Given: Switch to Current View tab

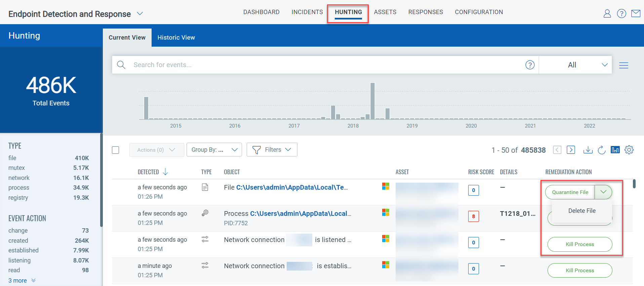Looking at the screenshot, I should (127, 38).
